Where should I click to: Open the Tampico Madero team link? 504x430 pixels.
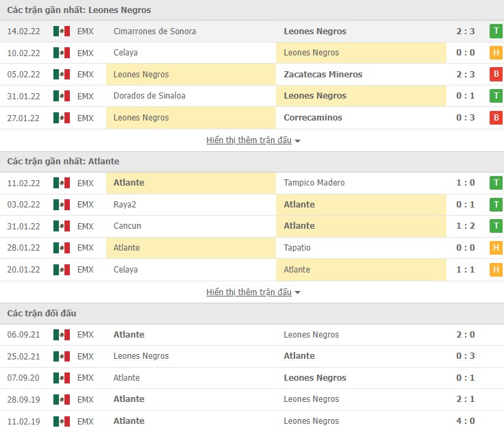pos(314,183)
